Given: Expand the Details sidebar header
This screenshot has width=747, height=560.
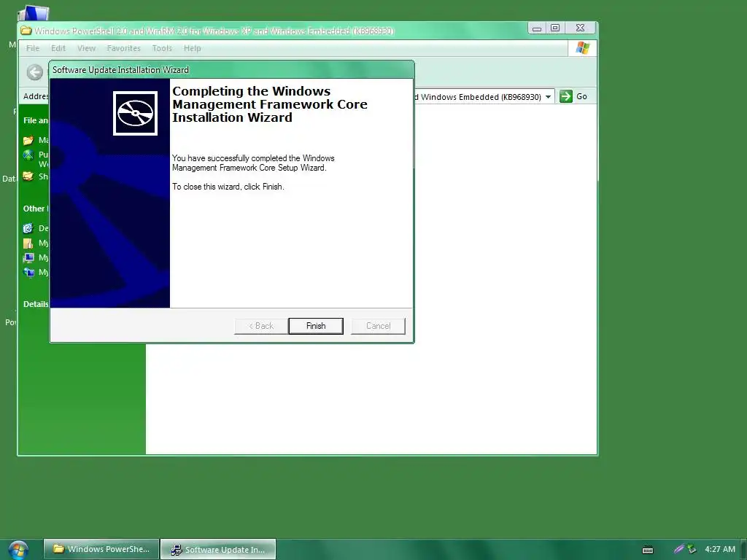Looking at the screenshot, I should click(36, 304).
